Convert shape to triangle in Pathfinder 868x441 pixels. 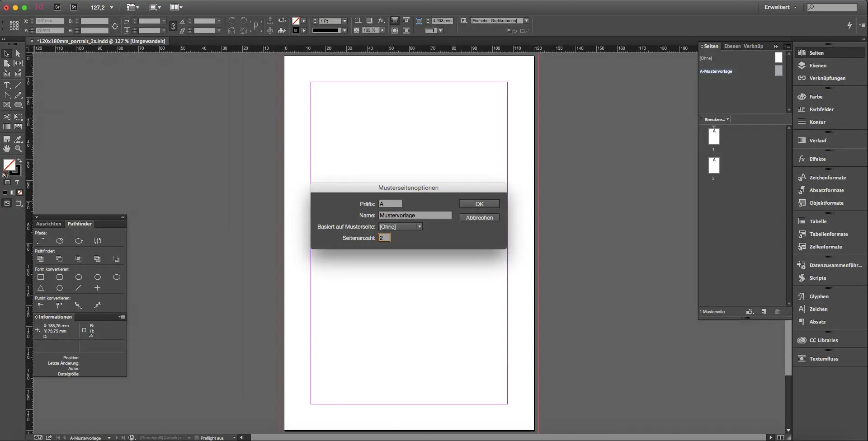41,288
